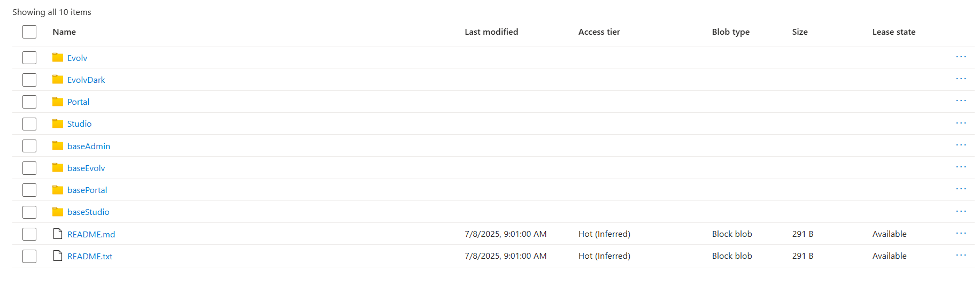This screenshot has height=301, width=980.
Task: Tick the select-all checkbox in header
Action: tap(29, 32)
